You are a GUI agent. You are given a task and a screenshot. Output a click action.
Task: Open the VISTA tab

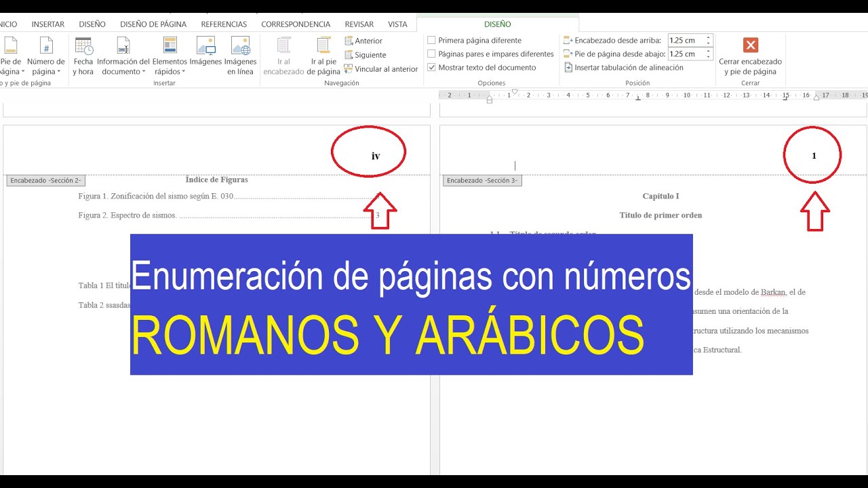click(x=397, y=24)
